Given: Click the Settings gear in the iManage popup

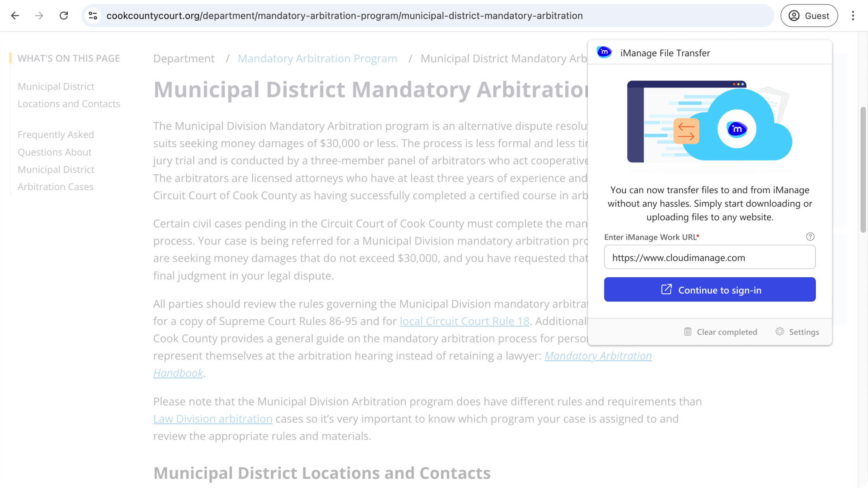Looking at the screenshot, I should pos(780,331).
